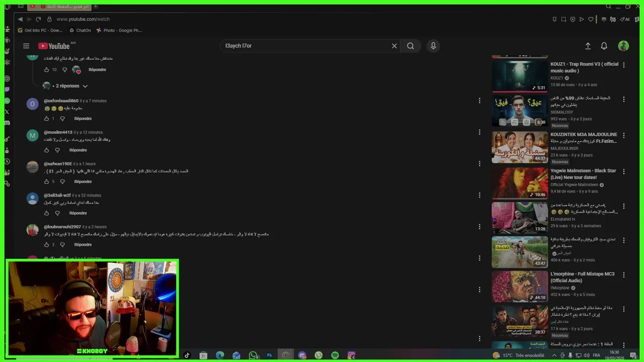Run search with the magnifier button

click(411, 46)
